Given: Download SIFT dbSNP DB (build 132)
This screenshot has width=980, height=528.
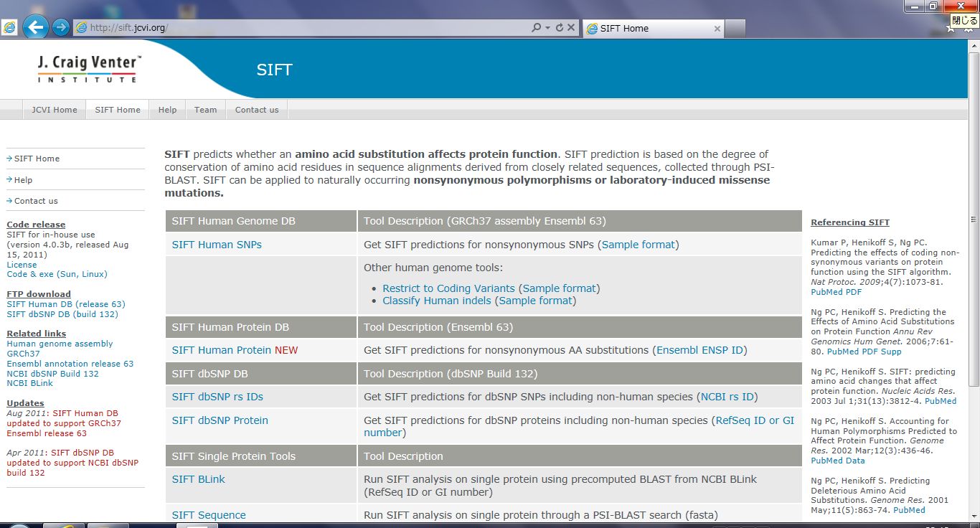Looking at the screenshot, I should tap(62, 314).
